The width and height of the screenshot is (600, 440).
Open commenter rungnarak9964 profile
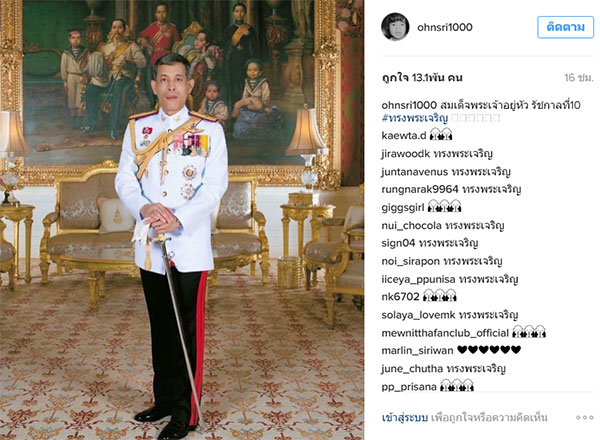[x=420, y=189]
